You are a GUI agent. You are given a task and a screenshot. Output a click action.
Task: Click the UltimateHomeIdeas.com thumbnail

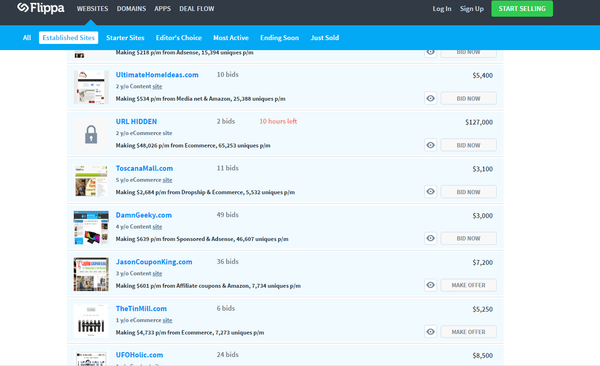tap(91, 87)
